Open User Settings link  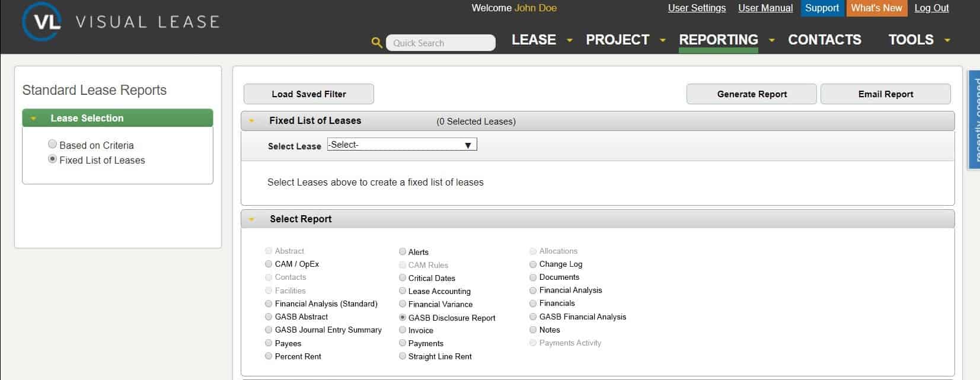[697, 8]
